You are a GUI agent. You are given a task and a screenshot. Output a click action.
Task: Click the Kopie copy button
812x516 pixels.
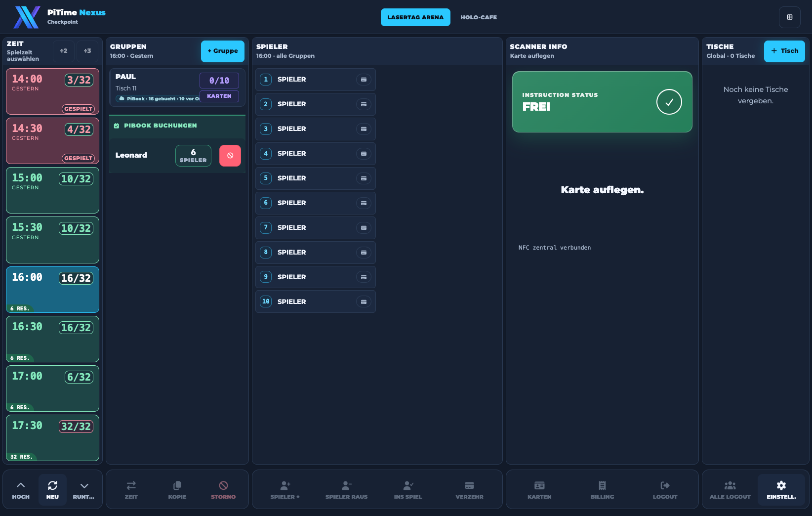pyautogui.click(x=177, y=489)
